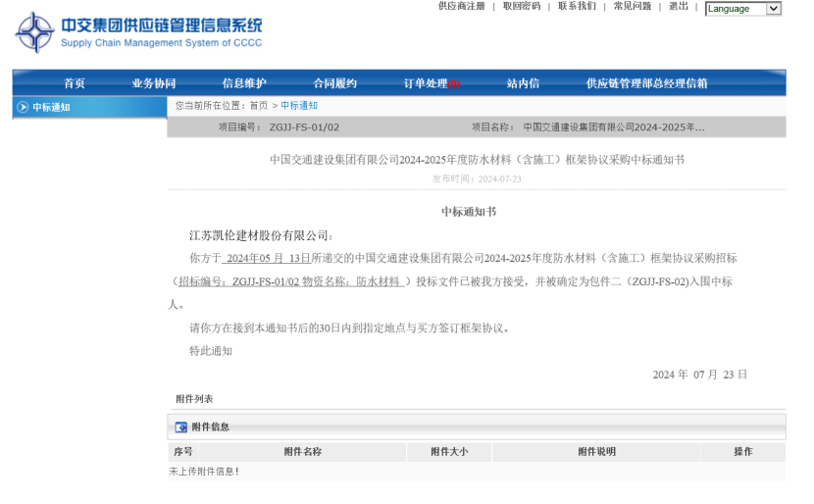Click the 附件信息 panel icon
Viewport: 814px width, 504px height.
pyautogui.click(x=181, y=427)
